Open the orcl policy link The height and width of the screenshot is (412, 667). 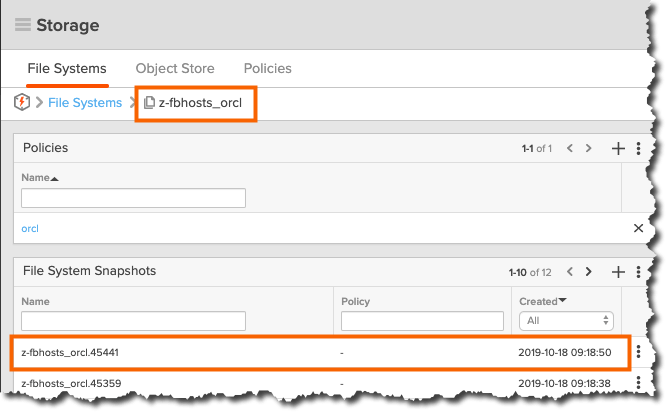[x=30, y=229]
